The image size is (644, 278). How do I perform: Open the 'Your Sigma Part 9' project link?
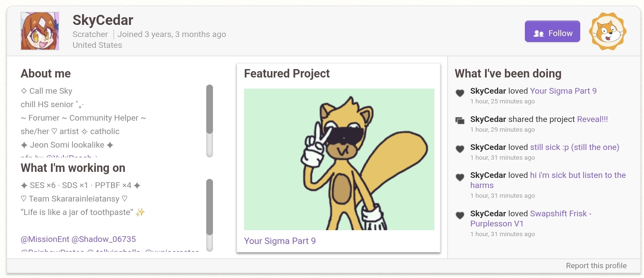[x=563, y=91]
